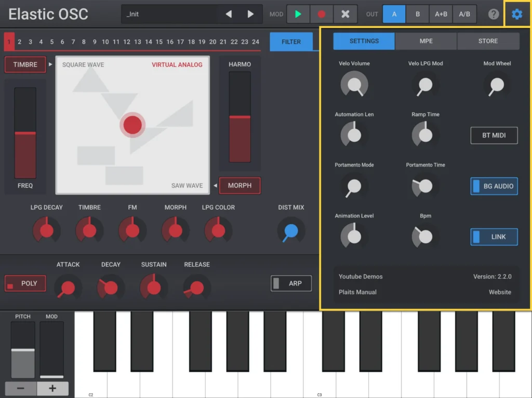Toggle the BT MIDI button
This screenshot has height=398, width=532.
(x=494, y=135)
